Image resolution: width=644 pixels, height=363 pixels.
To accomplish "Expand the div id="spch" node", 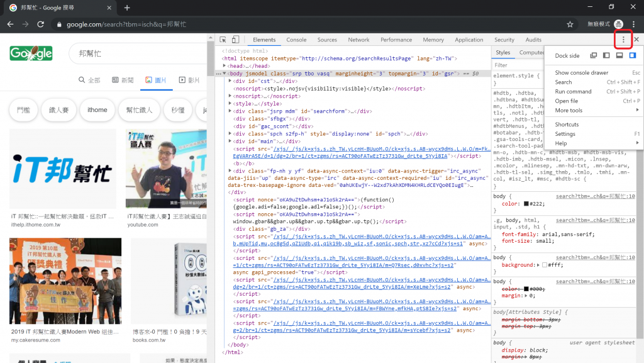I will pos(230,133).
